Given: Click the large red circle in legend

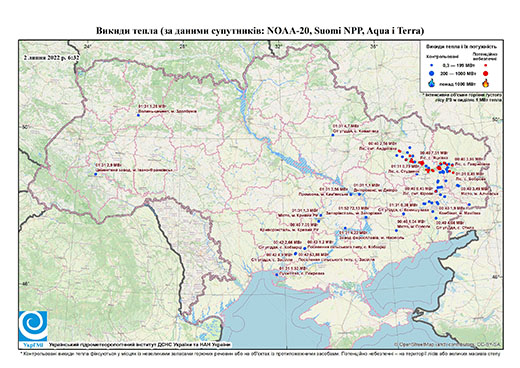Looking at the screenshot, I should click(x=486, y=73).
